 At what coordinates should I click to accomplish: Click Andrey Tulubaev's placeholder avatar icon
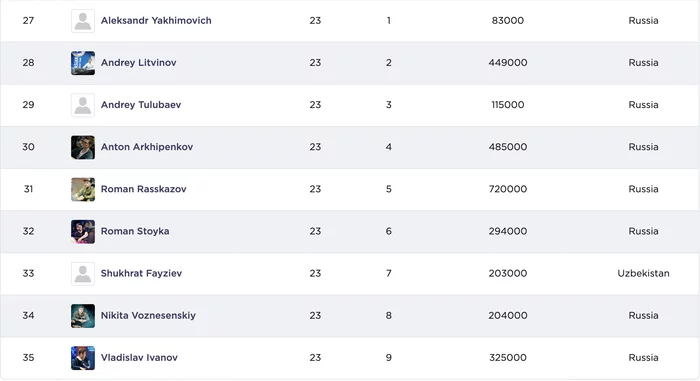(x=83, y=105)
